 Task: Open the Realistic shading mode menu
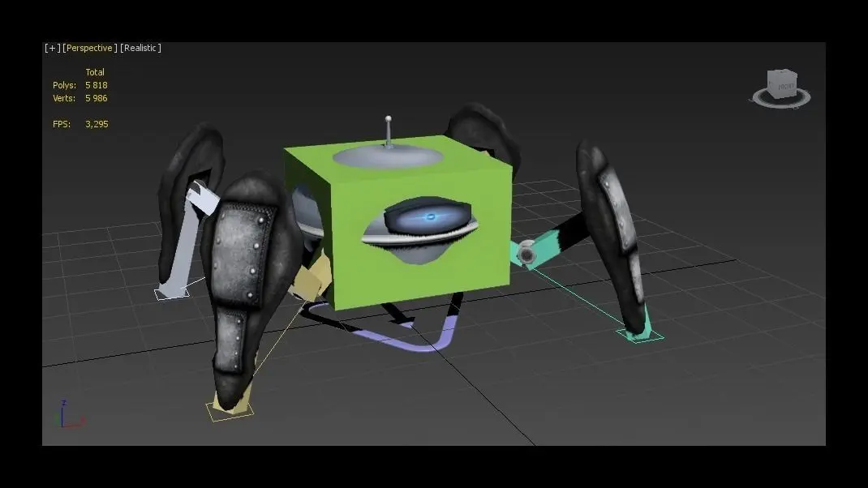click(140, 48)
